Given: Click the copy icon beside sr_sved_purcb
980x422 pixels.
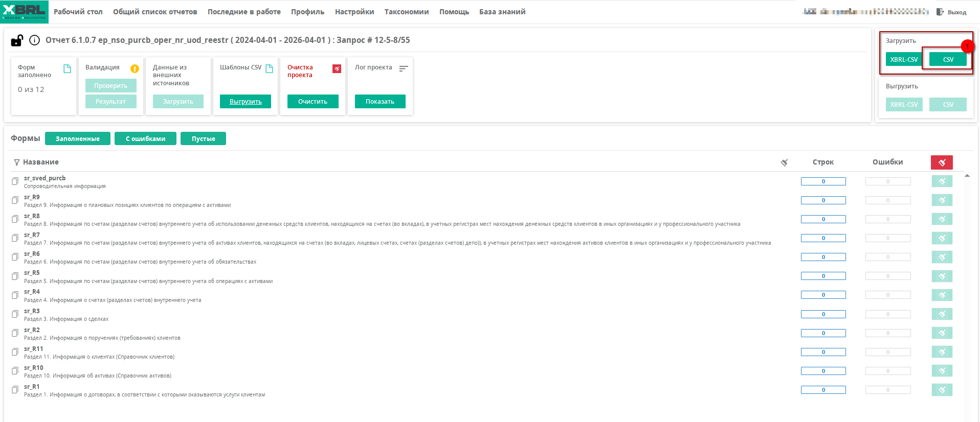Looking at the screenshot, I should click(x=15, y=181).
